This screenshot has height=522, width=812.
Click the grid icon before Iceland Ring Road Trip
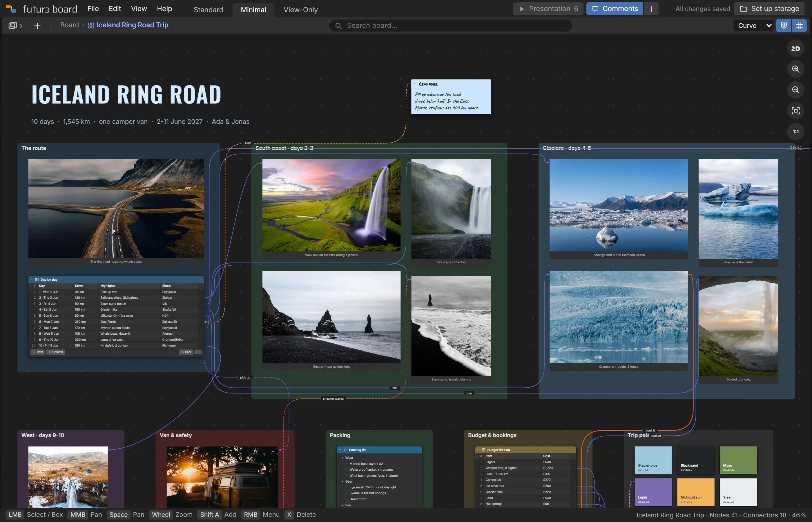coord(91,26)
